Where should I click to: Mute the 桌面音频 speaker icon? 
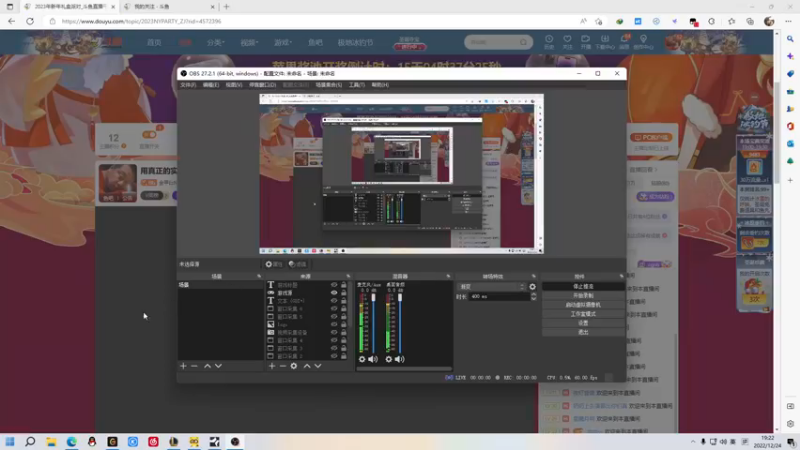click(x=399, y=359)
